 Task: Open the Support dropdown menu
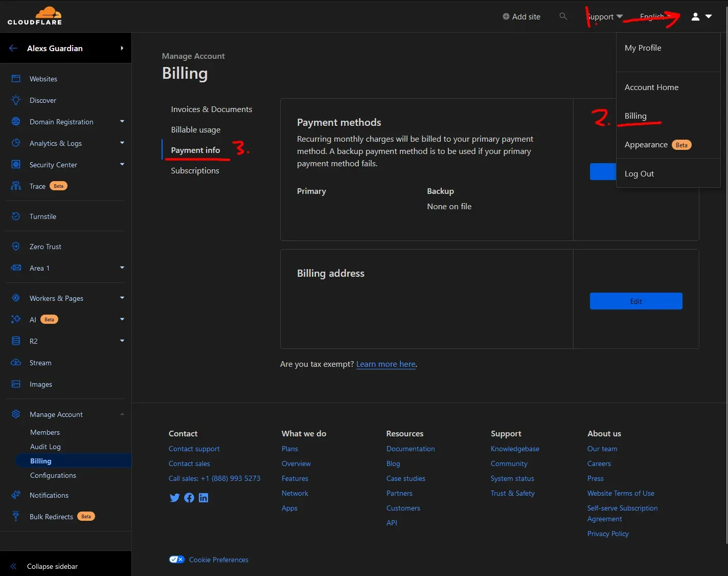(x=604, y=16)
